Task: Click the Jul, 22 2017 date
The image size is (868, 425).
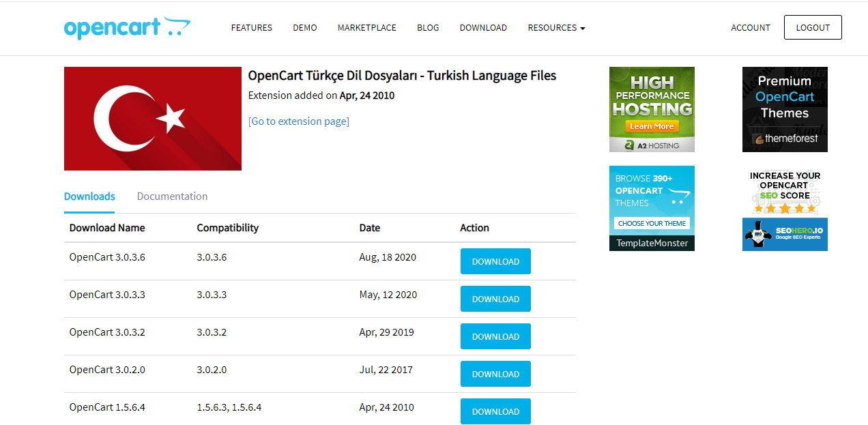Action: point(386,370)
